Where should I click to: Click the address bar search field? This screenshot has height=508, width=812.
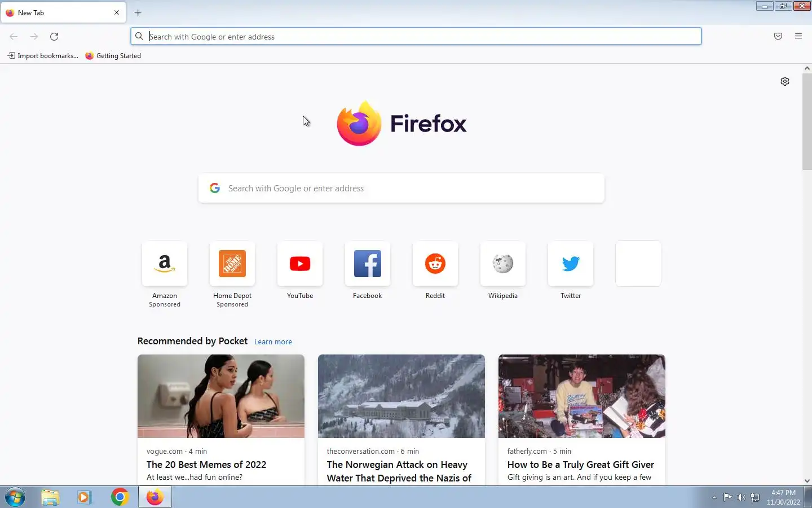(416, 36)
